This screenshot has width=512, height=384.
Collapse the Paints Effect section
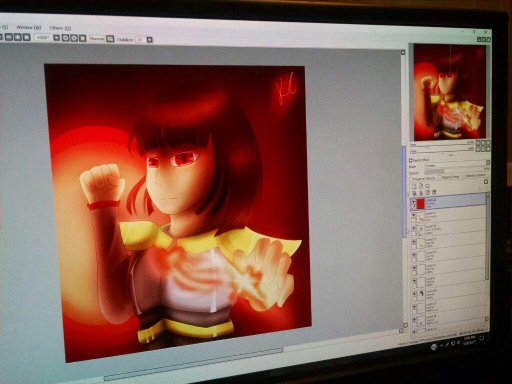pyautogui.click(x=411, y=161)
